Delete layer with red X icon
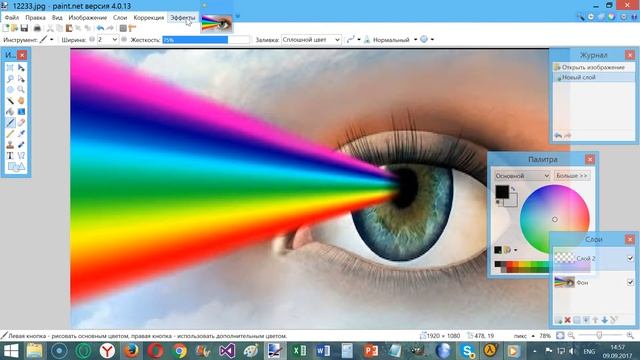The width and height of the screenshot is (640, 360). click(567, 320)
